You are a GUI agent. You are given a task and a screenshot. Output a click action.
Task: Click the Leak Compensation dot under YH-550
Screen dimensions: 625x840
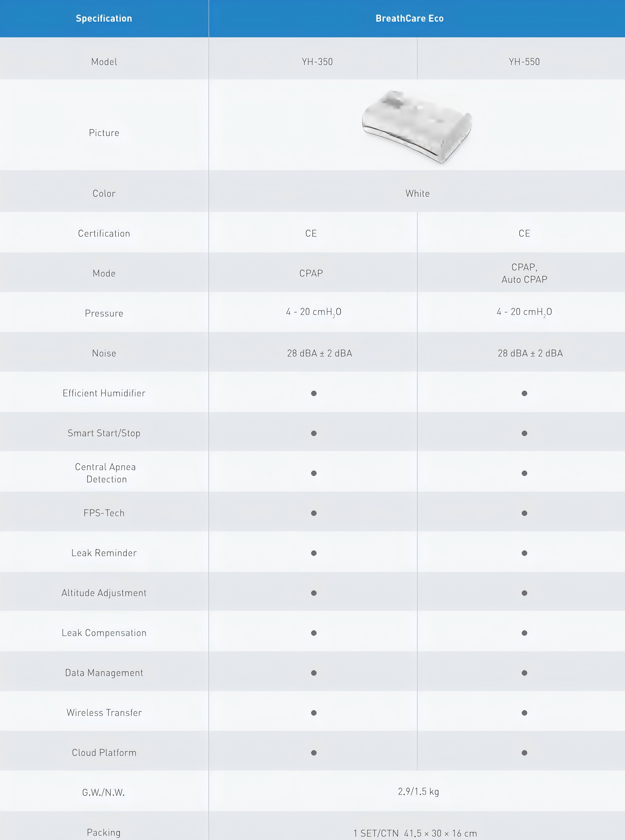(x=524, y=633)
